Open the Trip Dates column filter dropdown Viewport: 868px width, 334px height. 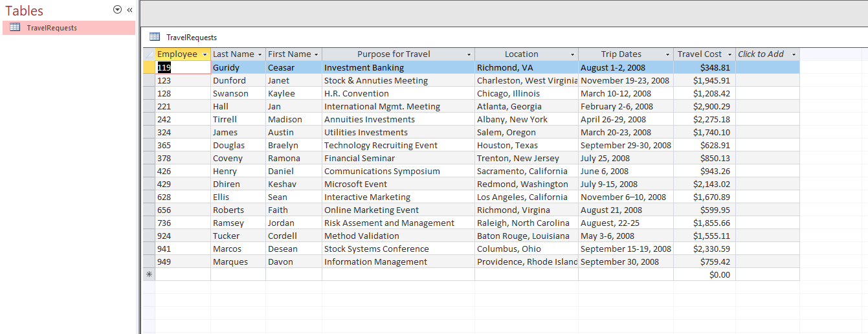pos(667,54)
